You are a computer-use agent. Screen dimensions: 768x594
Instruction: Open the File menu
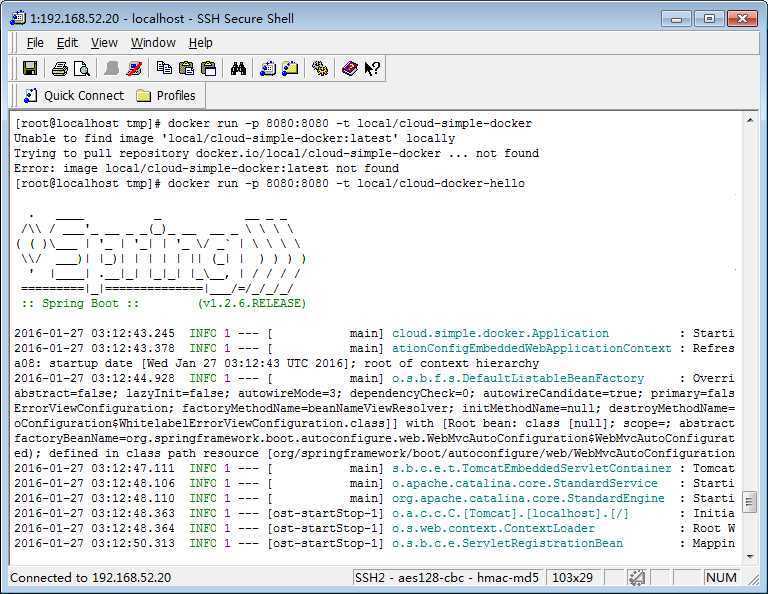pyautogui.click(x=35, y=43)
